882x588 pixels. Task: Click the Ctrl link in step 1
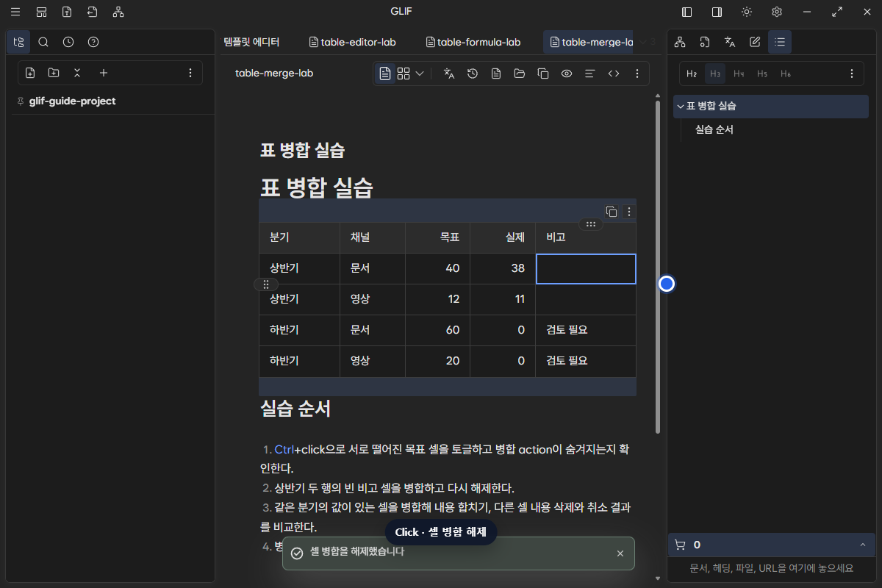284,450
